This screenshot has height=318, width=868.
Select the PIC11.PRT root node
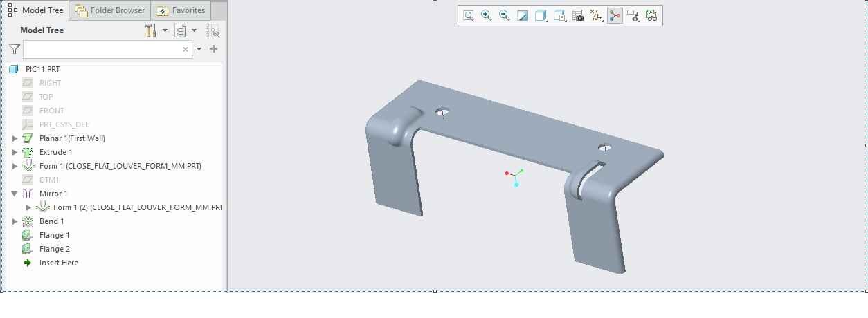pyautogui.click(x=42, y=69)
